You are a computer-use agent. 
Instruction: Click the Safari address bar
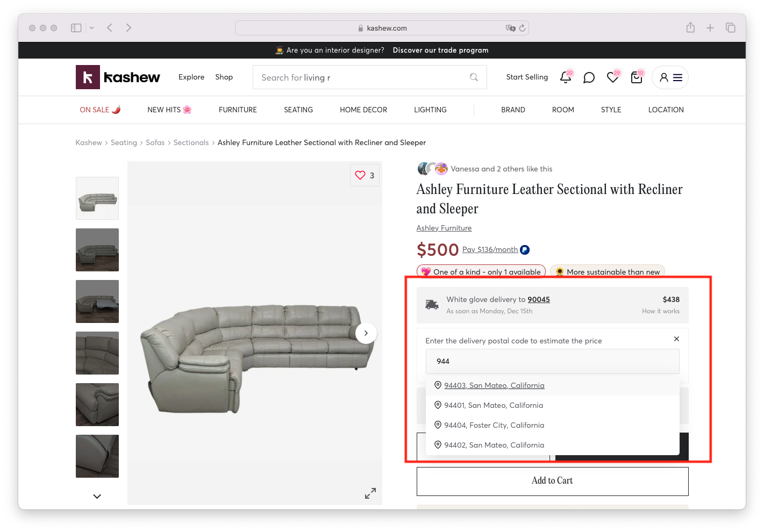point(382,28)
